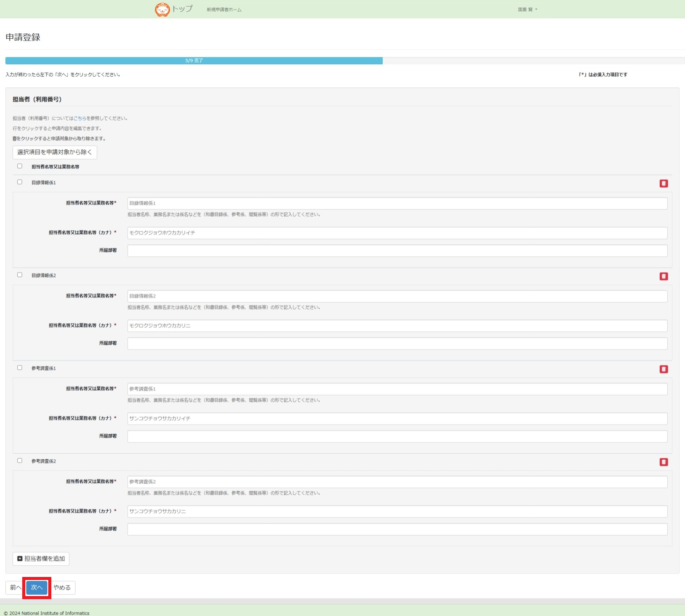The image size is (685, 616).
Task: Focus 所属部署 field for 参考調査係1
Action: (397, 436)
